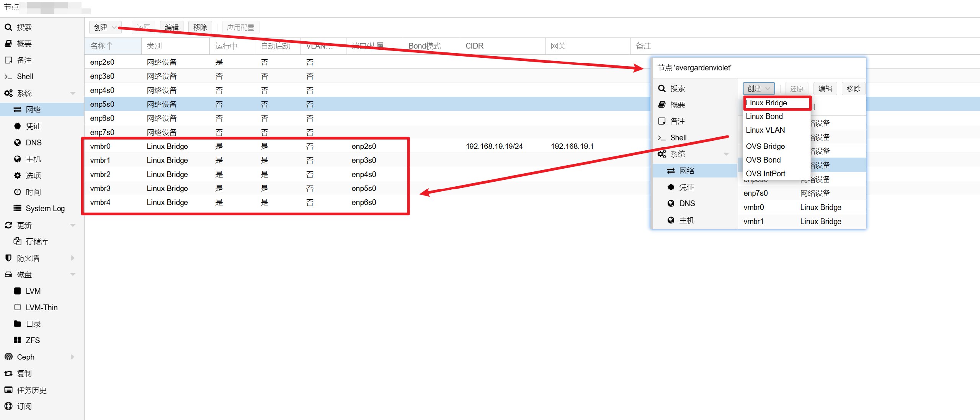
Task: Expand the 防火墙 submenu arrow
Action: click(73, 258)
